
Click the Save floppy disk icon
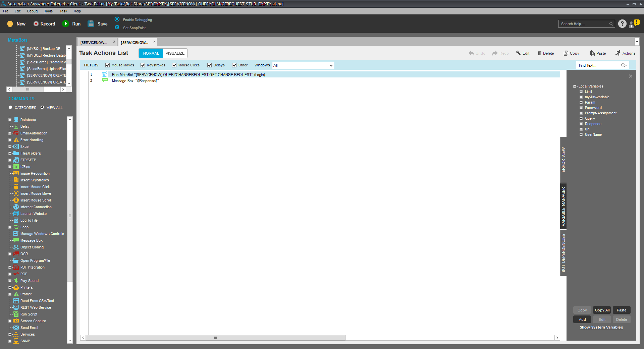click(x=91, y=24)
